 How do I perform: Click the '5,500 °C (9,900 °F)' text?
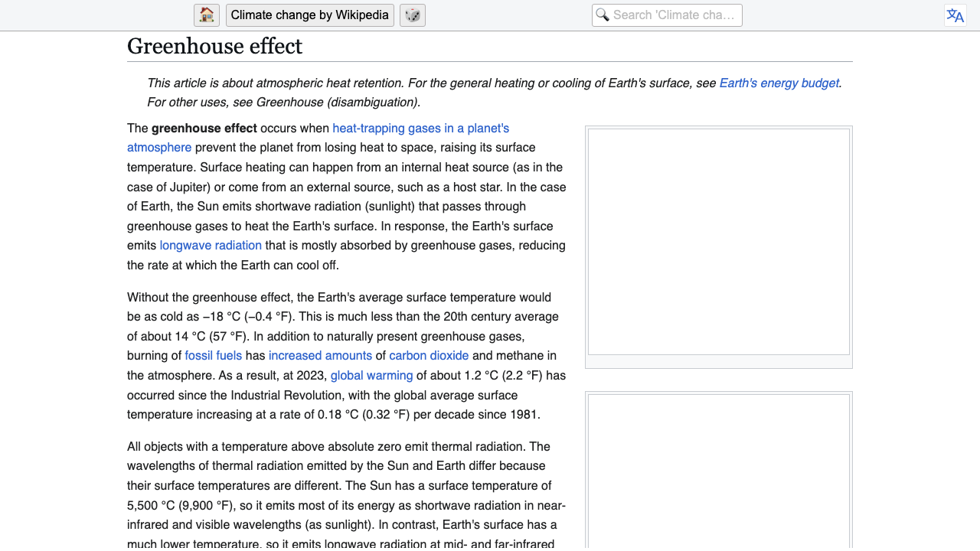coord(180,505)
